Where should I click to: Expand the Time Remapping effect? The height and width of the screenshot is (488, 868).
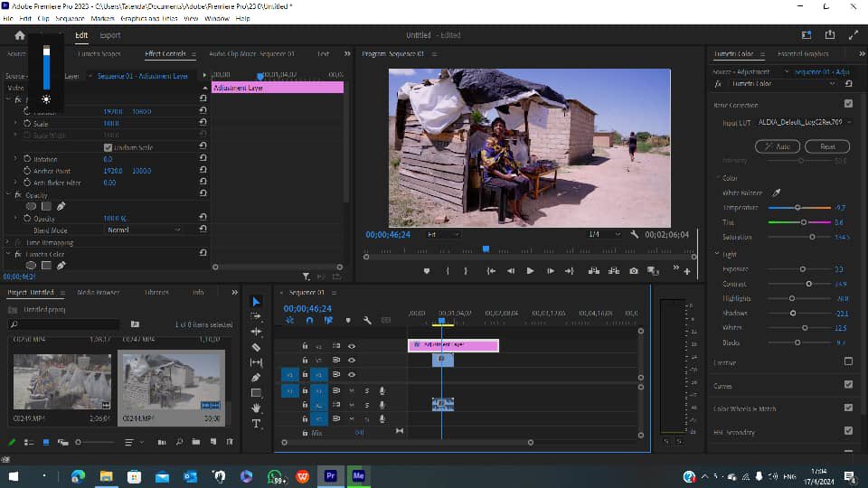8,242
